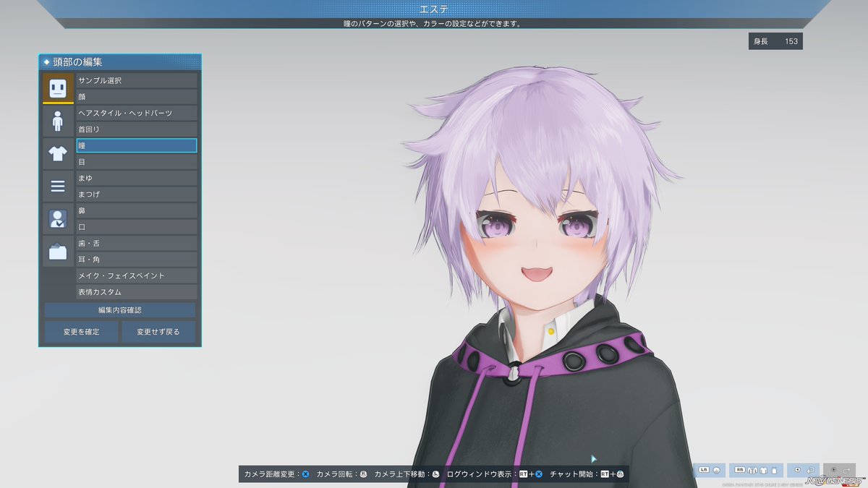The image size is (868, 488).
Task: Open the three-line list menu icon tab
Action: coord(58,186)
